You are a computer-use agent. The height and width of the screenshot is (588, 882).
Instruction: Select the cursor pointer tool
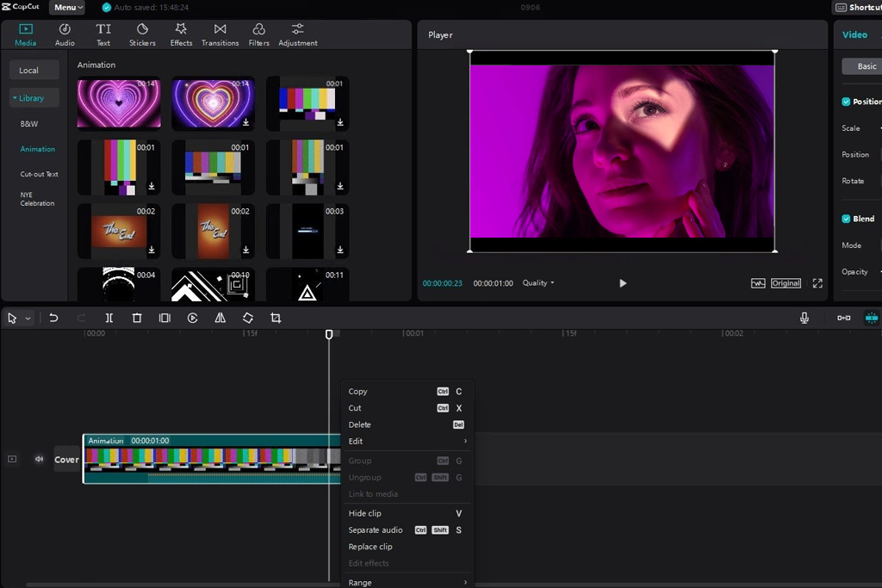(12, 319)
